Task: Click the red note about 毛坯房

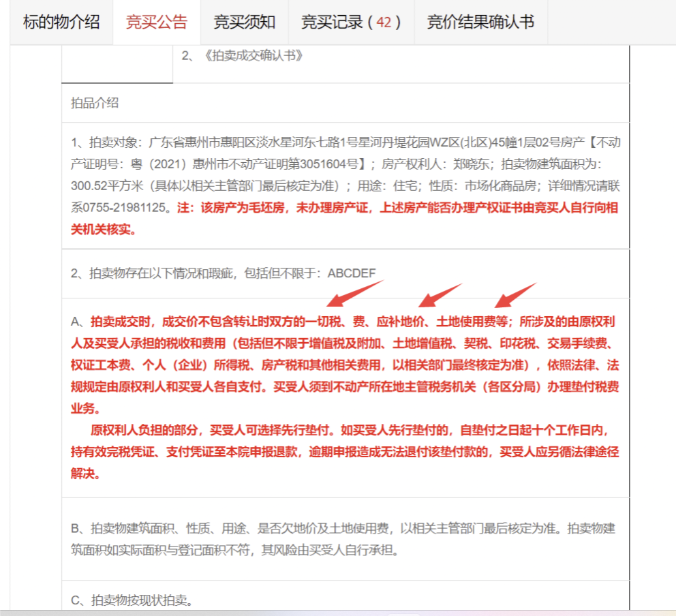Action: pos(395,208)
